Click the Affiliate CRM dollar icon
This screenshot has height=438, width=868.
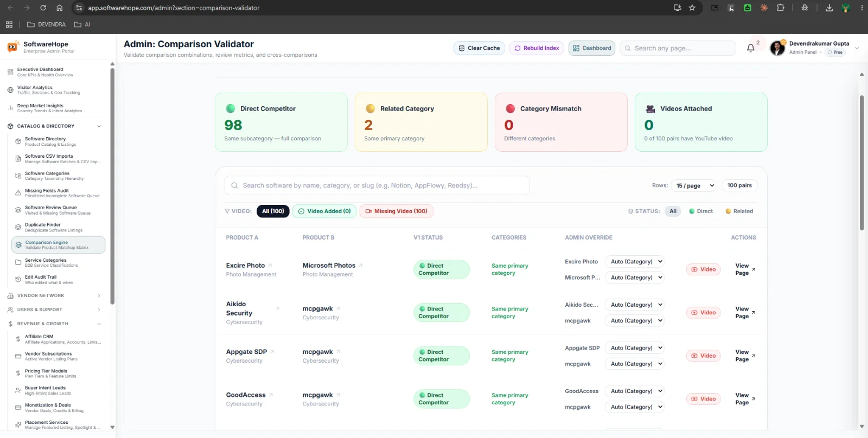(18, 339)
